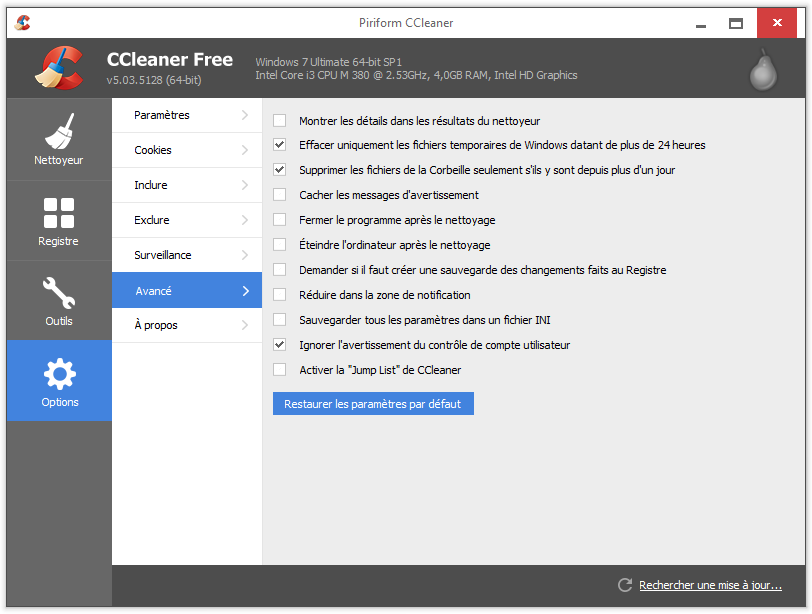
Task: Expand the Paramètres section chevron
Action: tap(245, 115)
